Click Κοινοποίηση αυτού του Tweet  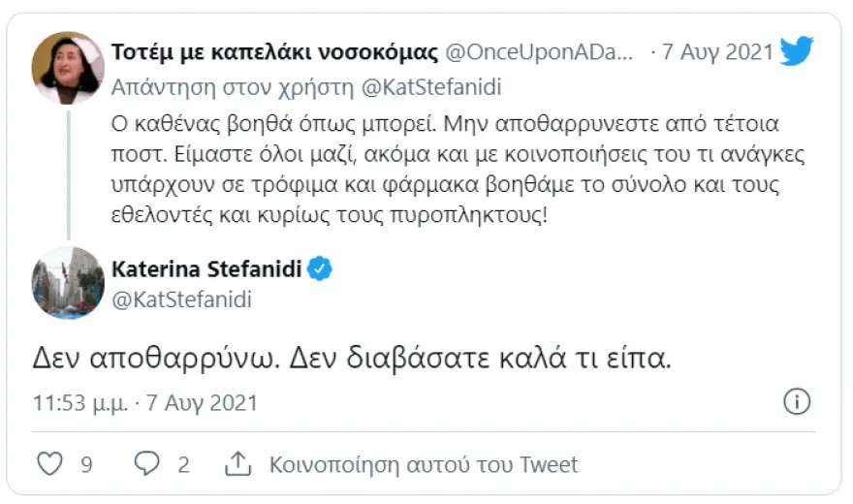click(x=424, y=465)
